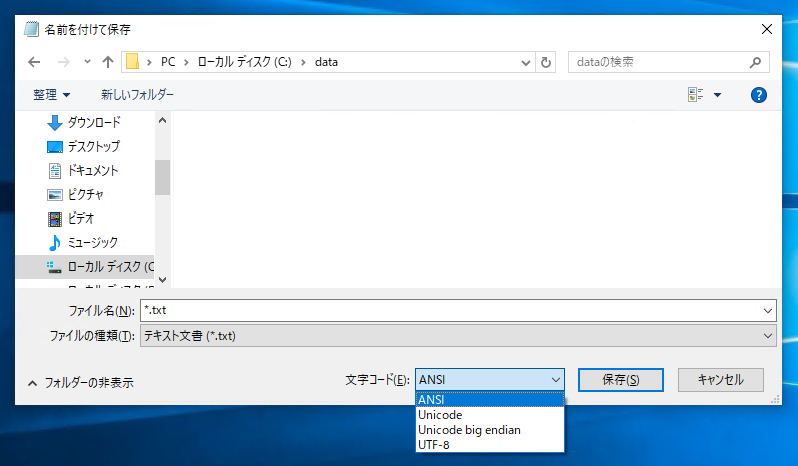This screenshot has height=466, width=798.
Task: Click the folder icon in address bar
Action: coord(132,62)
